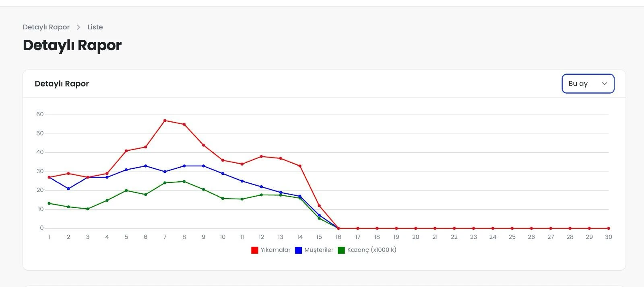Image resolution: width=644 pixels, height=287 pixels.
Task: Click the green data point on day 5
Action: coord(126,191)
